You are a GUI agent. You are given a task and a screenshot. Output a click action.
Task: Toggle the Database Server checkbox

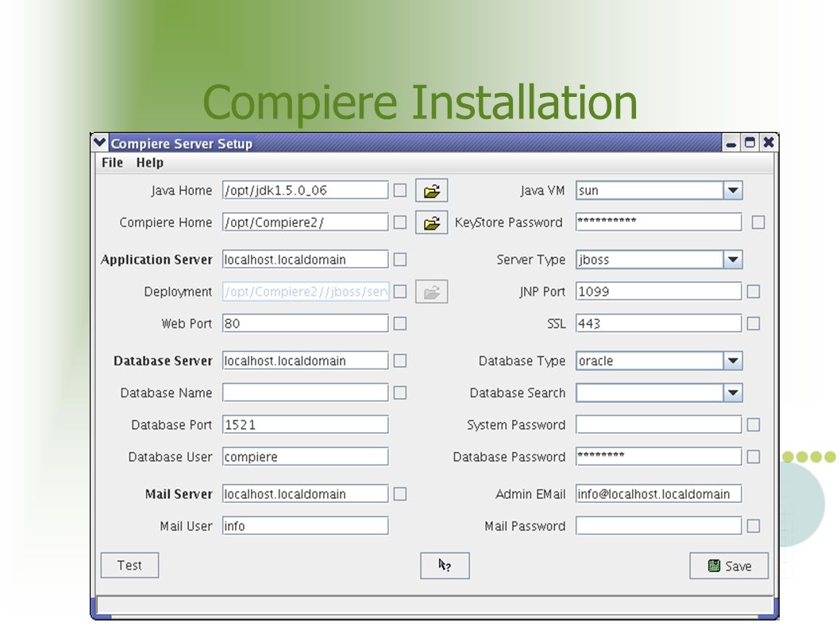click(399, 361)
